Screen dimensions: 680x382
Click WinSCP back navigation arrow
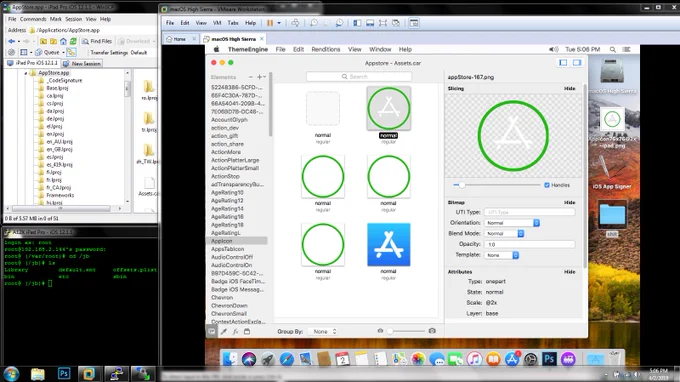(11, 41)
